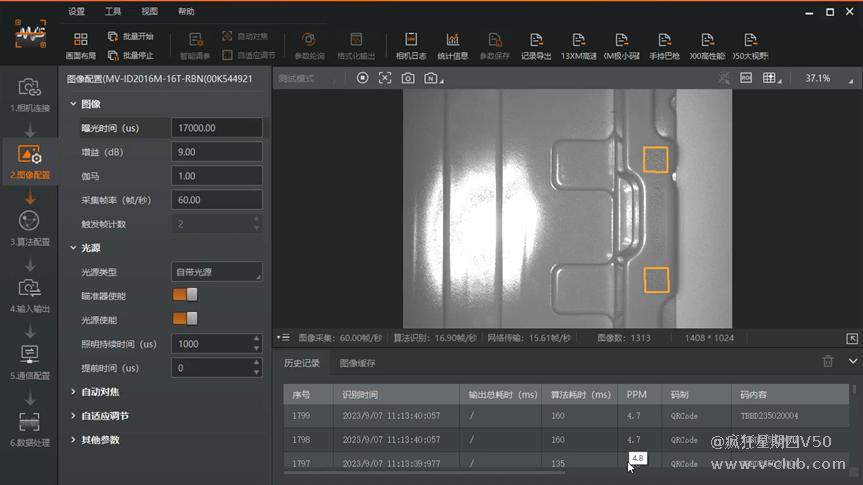This screenshot has width=863, height=485.
Task: Open the 光源类型 dropdown
Action: click(x=216, y=272)
